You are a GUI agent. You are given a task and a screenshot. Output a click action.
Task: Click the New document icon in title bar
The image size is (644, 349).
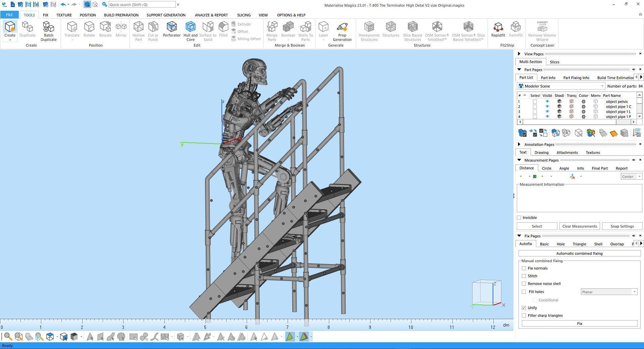(12, 5)
